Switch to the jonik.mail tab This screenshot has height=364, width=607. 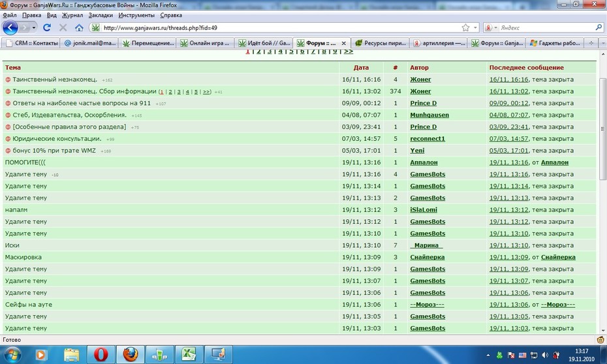tap(89, 43)
